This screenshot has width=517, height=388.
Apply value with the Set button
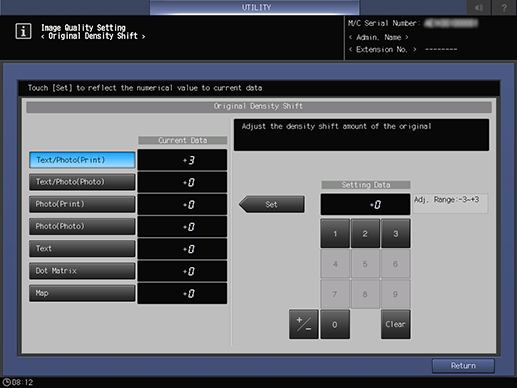pos(272,204)
